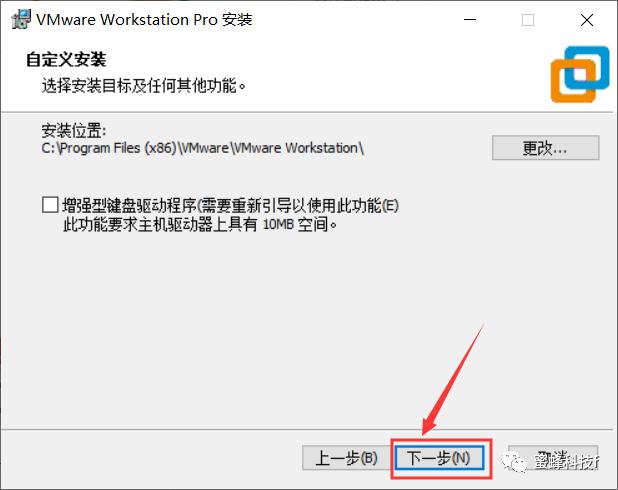
Task: Continue with the 下一步(N) button
Action: [x=439, y=458]
